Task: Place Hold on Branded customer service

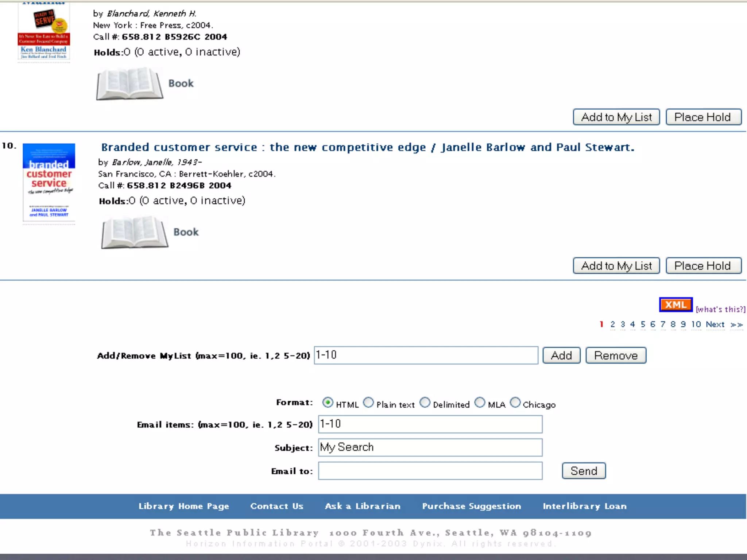Action: point(703,265)
